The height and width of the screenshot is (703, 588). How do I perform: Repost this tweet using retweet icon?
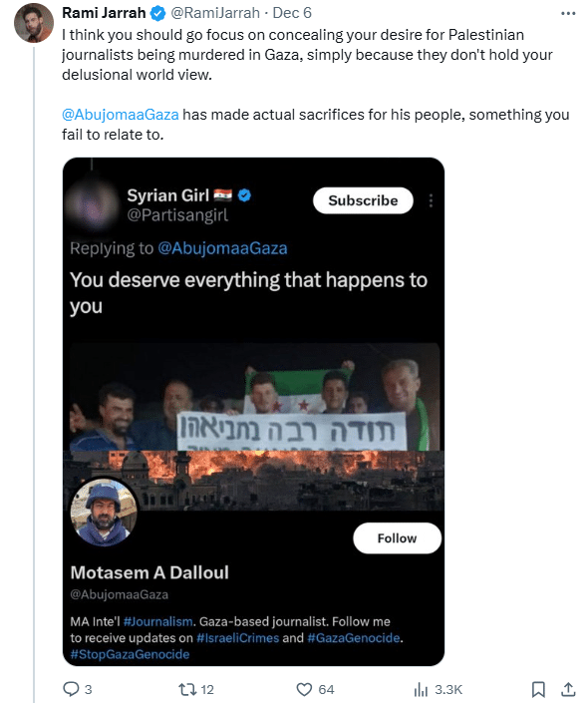click(187, 689)
